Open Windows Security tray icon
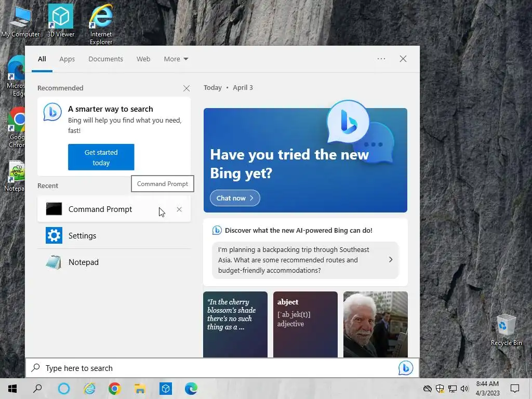Viewport: 532px width, 399px height. coord(440,389)
